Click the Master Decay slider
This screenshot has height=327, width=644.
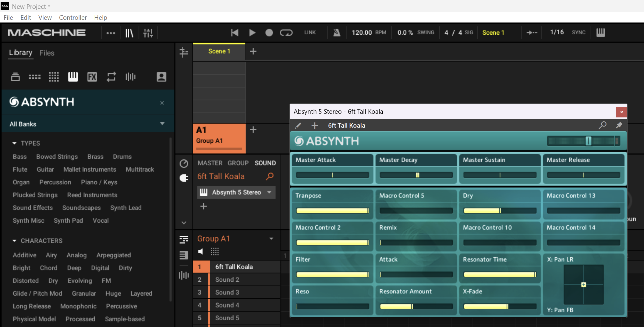click(416, 175)
